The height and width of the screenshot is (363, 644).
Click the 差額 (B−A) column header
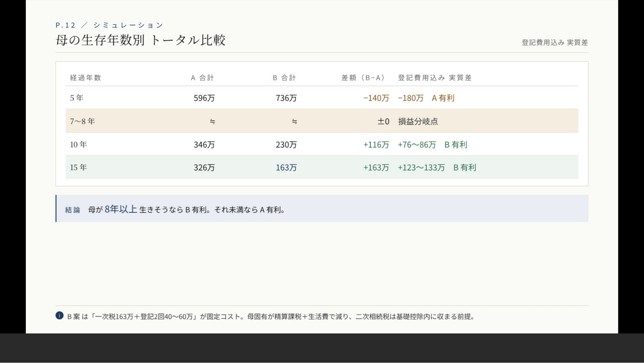pyautogui.click(x=363, y=78)
